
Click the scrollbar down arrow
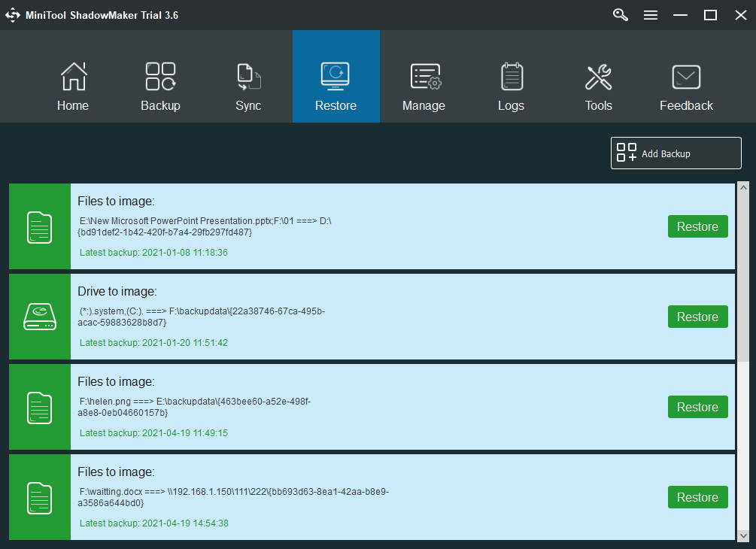point(743,535)
